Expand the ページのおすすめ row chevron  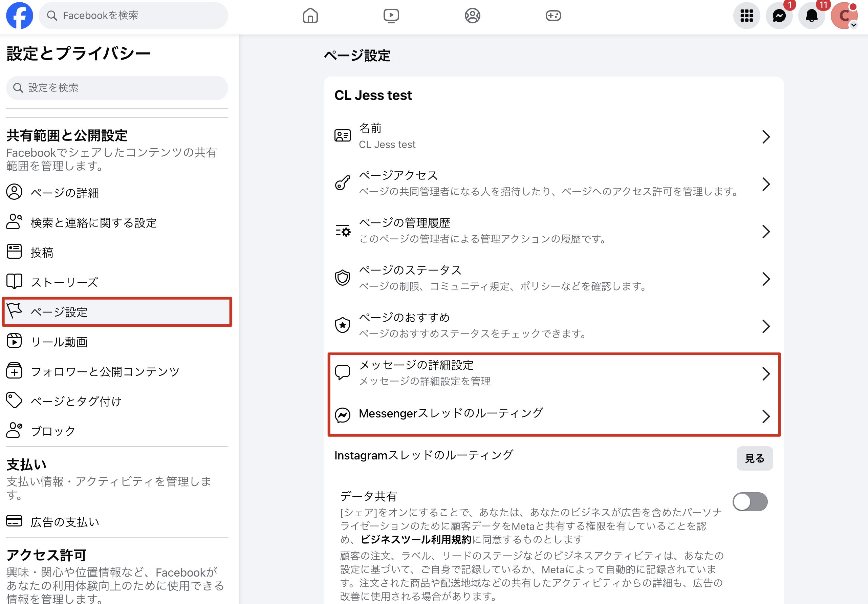(x=766, y=326)
